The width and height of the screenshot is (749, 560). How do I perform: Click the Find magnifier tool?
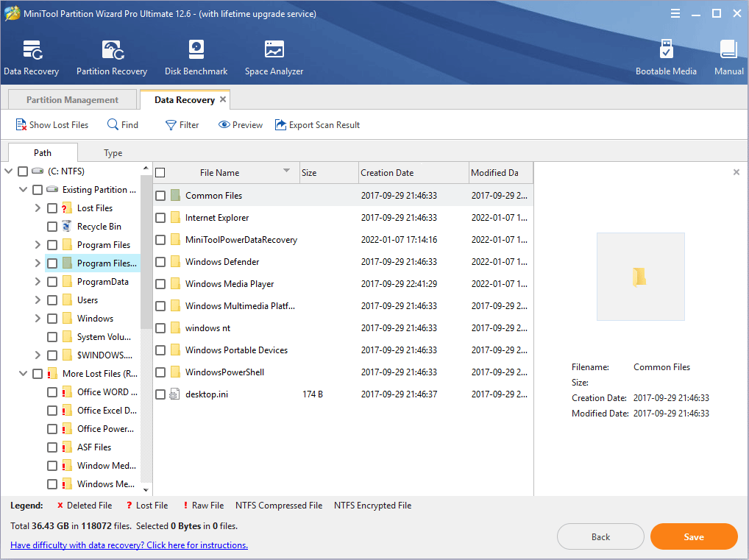tap(123, 124)
